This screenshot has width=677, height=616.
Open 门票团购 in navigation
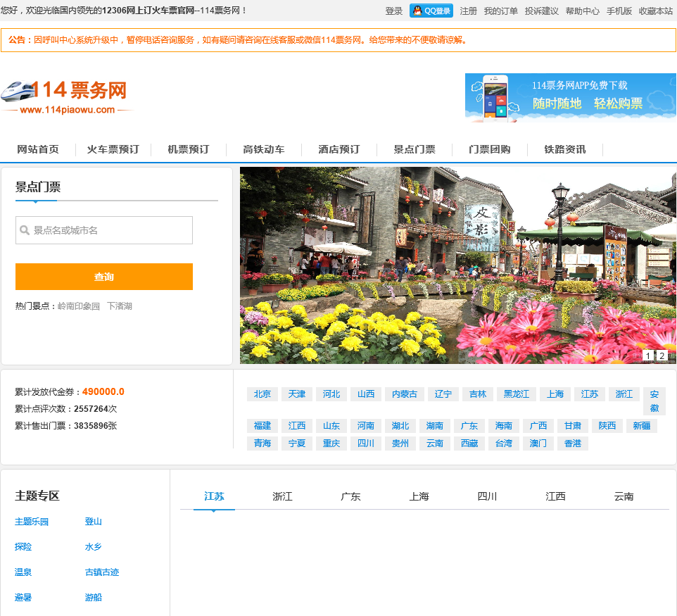tap(490, 149)
